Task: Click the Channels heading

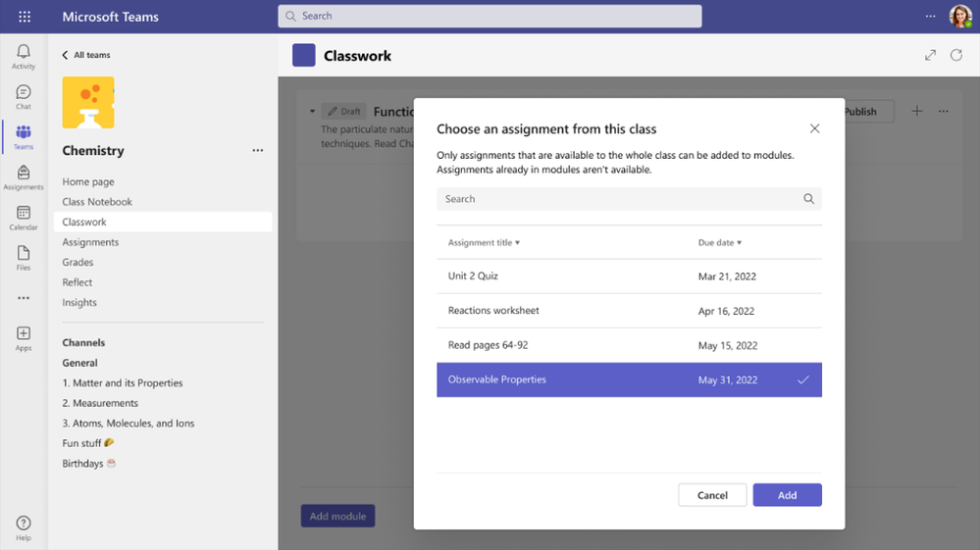Action: 83,343
